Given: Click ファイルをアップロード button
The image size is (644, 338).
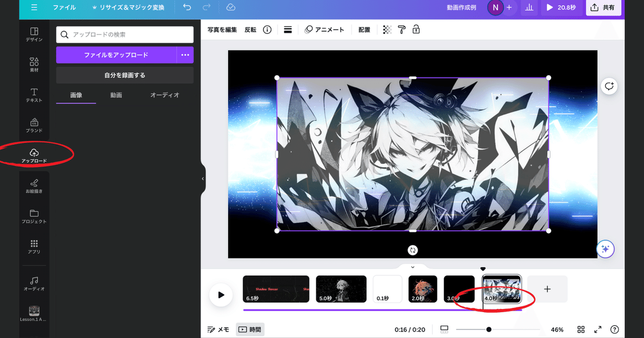Looking at the screenshot, I should [116, 55].
